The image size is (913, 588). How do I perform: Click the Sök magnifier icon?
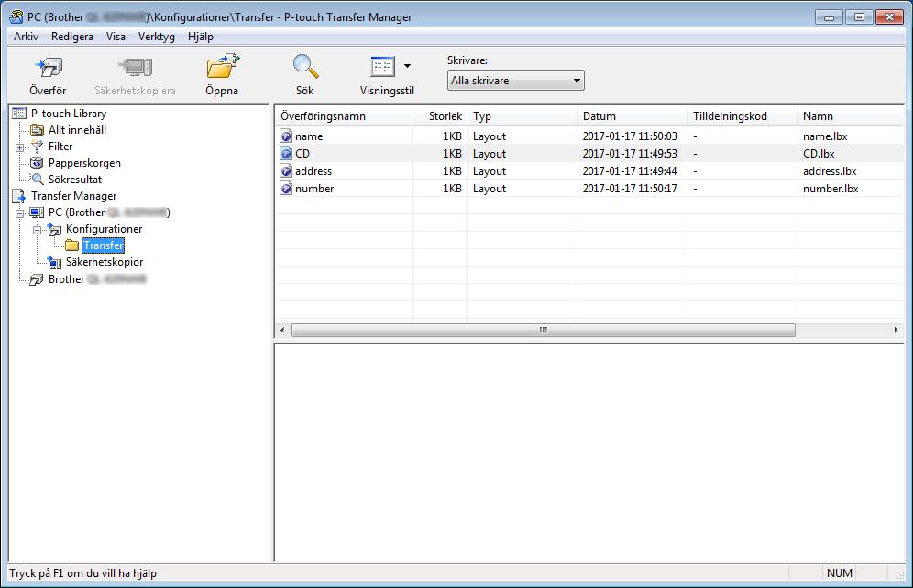(x=305, y=66)
